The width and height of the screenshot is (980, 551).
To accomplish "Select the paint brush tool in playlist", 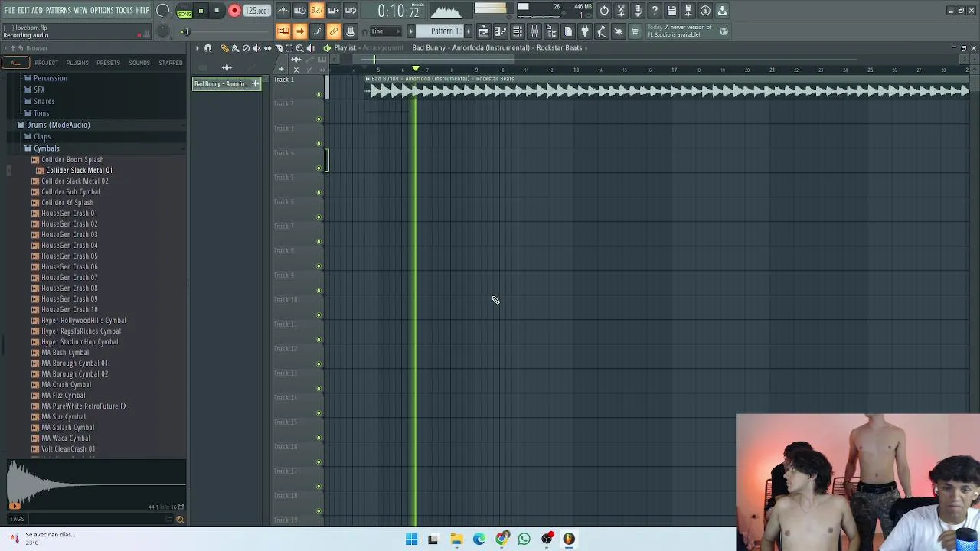I will coord(236,48).
